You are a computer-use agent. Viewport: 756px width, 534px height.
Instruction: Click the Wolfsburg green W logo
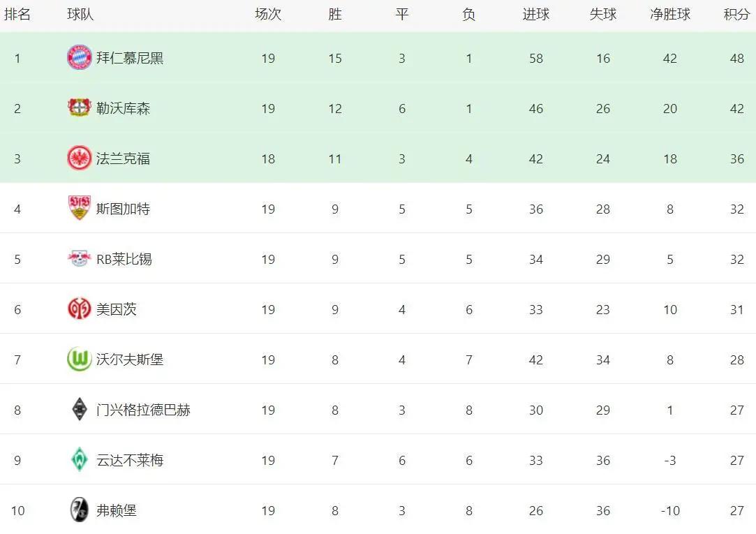tap(80, 359)
